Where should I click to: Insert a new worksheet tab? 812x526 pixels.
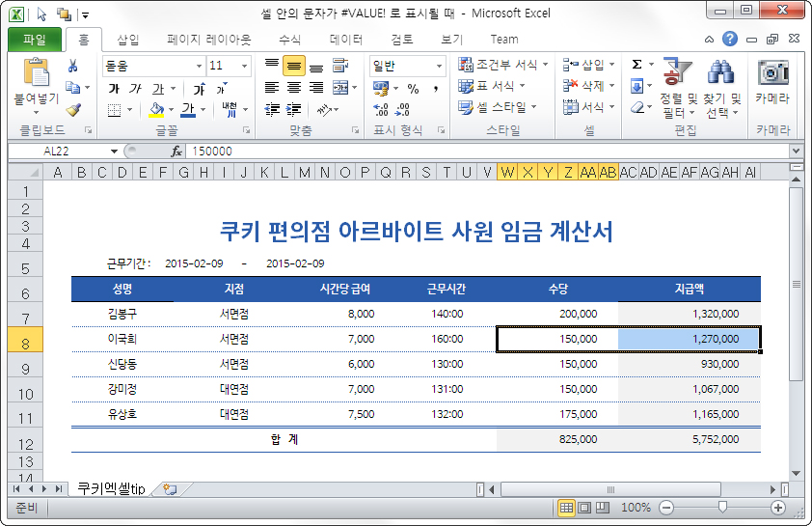170,488
